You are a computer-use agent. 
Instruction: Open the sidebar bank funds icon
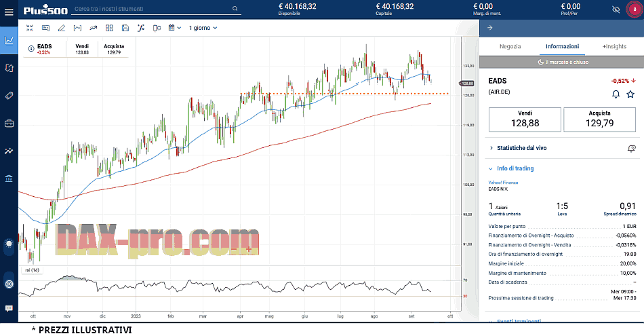[x=9, y=179]
